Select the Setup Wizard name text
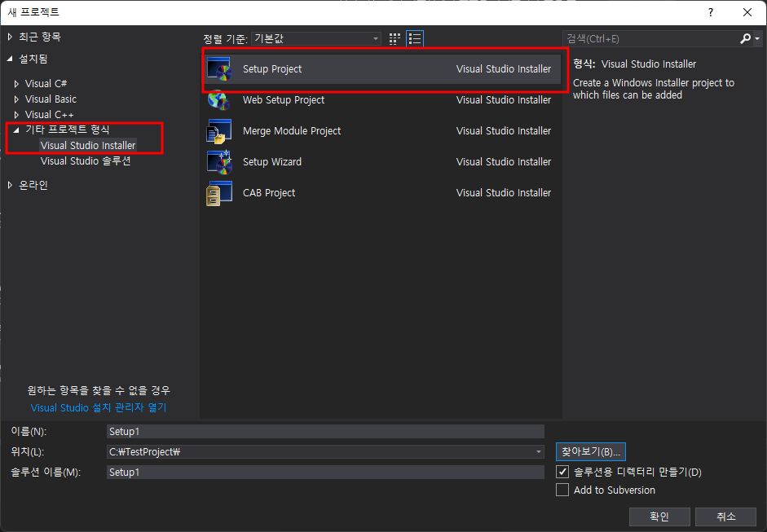 (x=272, y=162)
